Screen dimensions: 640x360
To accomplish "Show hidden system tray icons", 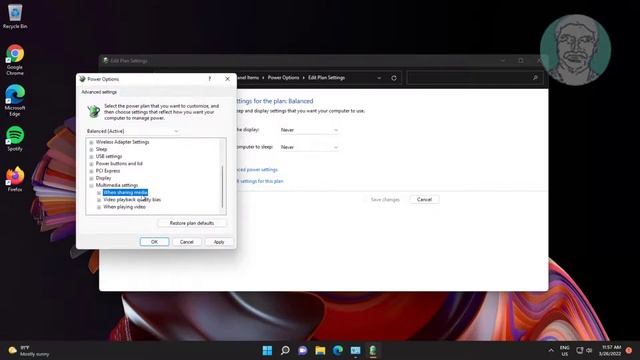I will click(551, 350).
